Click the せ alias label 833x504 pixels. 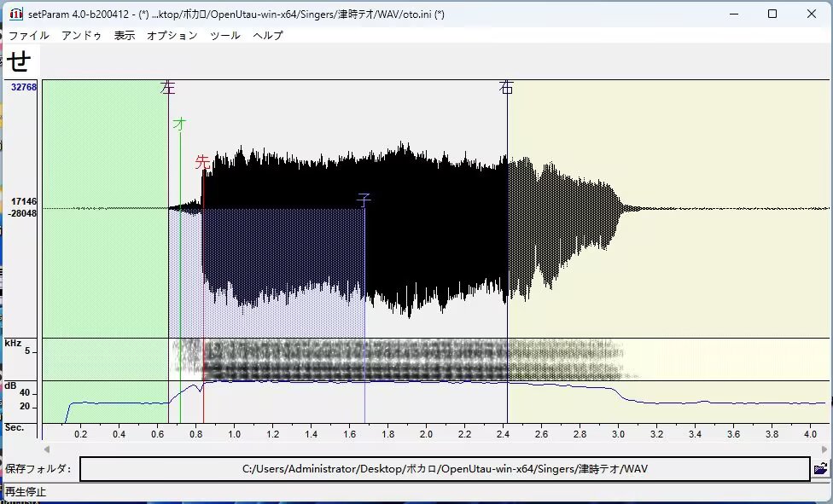[19, 61]
